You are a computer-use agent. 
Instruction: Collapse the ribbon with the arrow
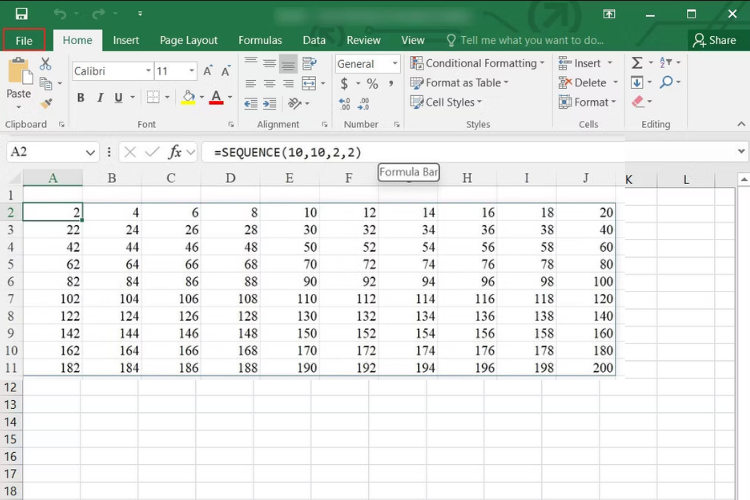741,124
